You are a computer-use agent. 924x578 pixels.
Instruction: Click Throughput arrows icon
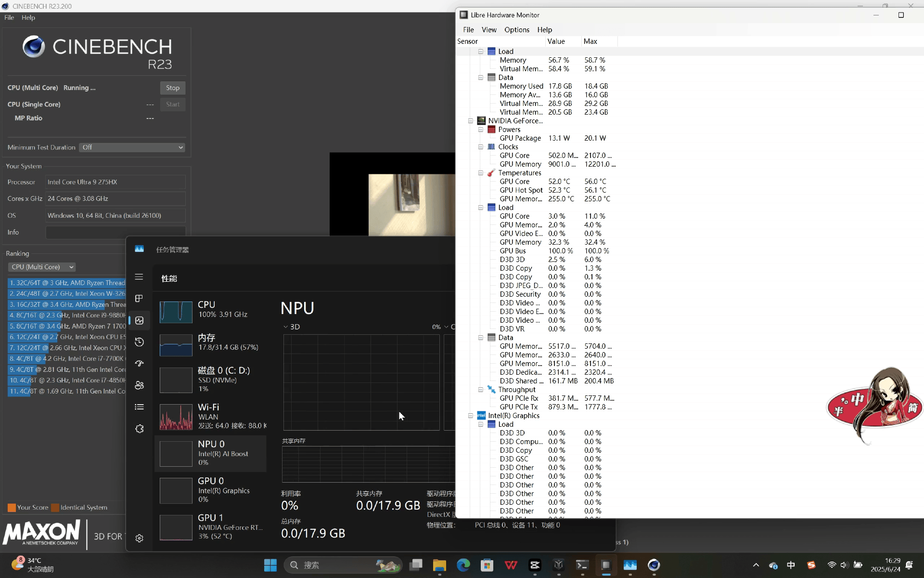coord(491,390)
